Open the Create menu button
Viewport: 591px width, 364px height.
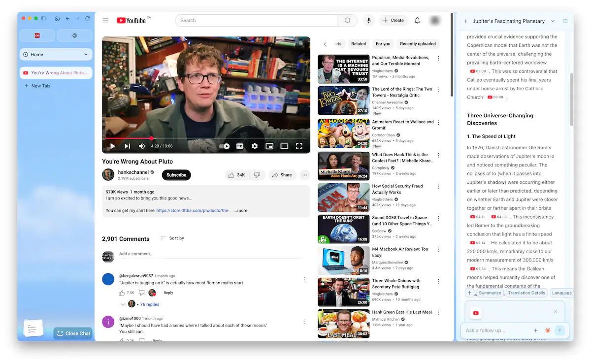[x=393, y=20]
